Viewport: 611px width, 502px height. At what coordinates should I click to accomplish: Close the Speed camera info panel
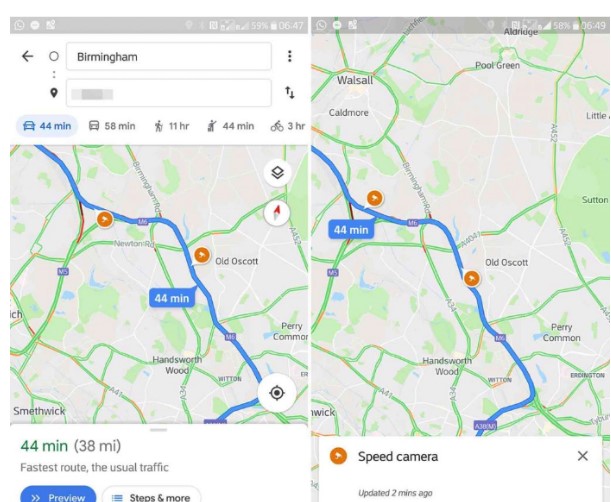click(583, 456)
